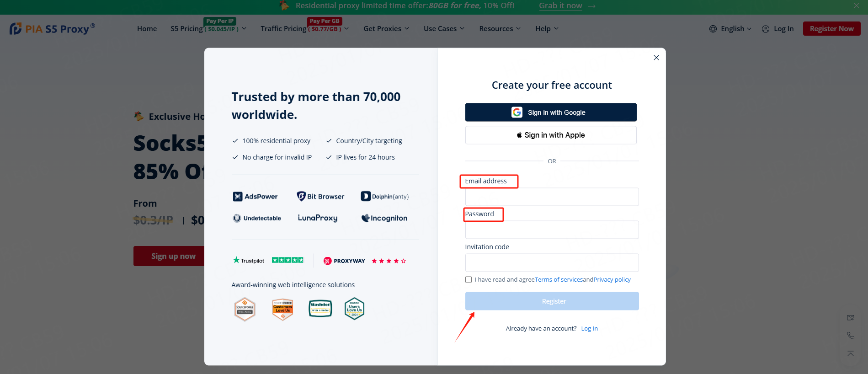This screenshot has height=374, width=868.
Task: Check the agree to Terms checkbox
Action: click(x=469, y=280)
